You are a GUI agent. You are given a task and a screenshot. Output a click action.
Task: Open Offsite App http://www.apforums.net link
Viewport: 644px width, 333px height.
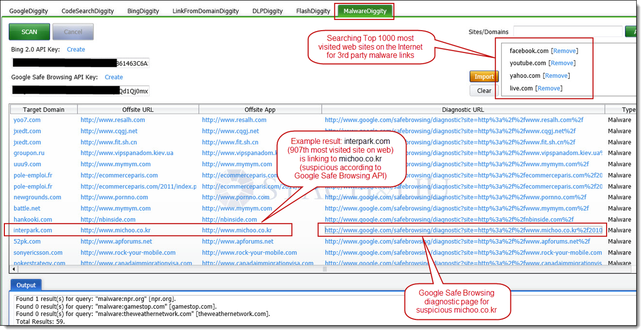237,241
